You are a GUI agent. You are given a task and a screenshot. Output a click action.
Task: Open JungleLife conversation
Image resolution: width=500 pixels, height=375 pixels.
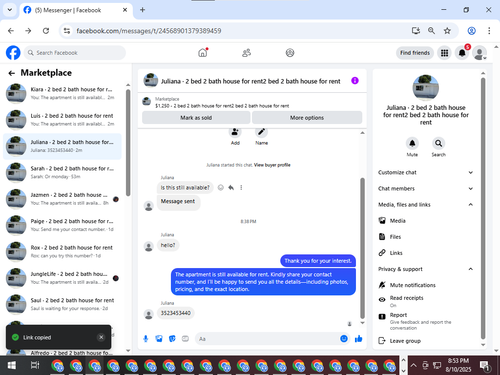[62, 278]
